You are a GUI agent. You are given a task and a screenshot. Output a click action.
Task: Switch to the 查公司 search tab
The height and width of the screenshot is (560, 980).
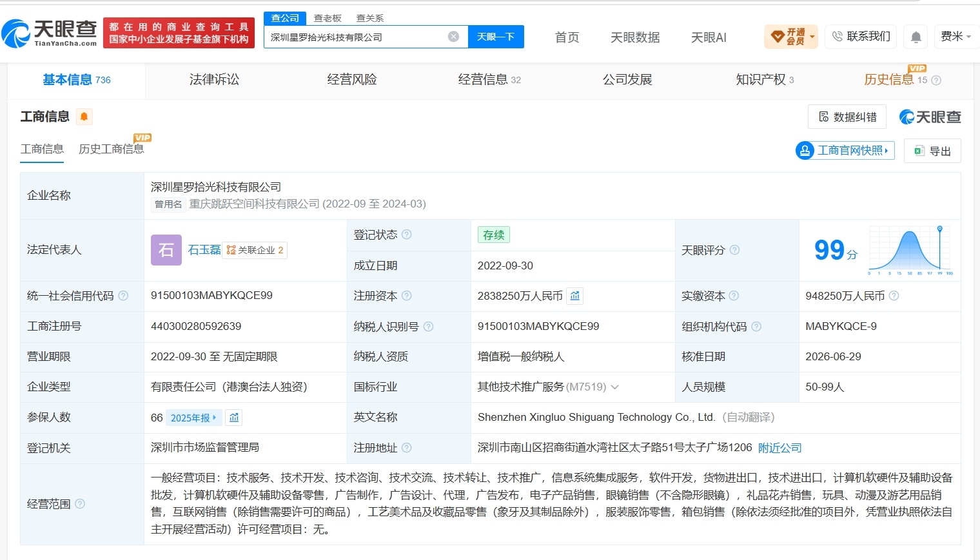[285, 18]
